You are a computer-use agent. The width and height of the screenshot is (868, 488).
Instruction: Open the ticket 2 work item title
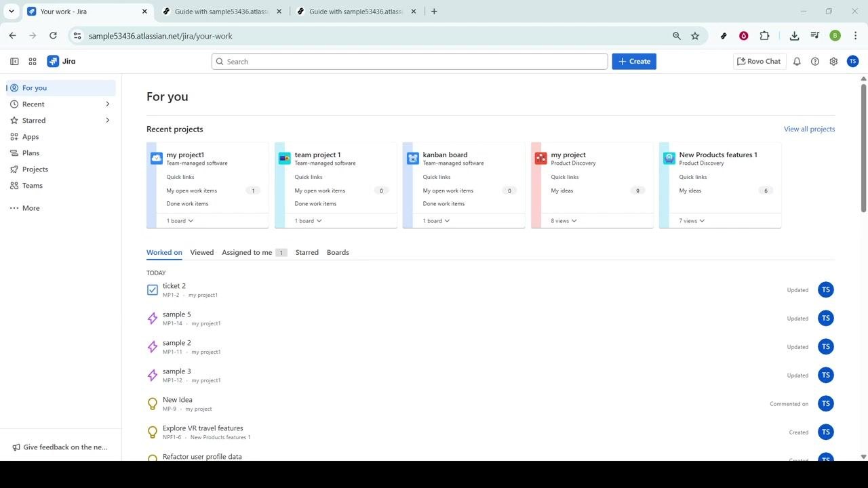[174, 286]
